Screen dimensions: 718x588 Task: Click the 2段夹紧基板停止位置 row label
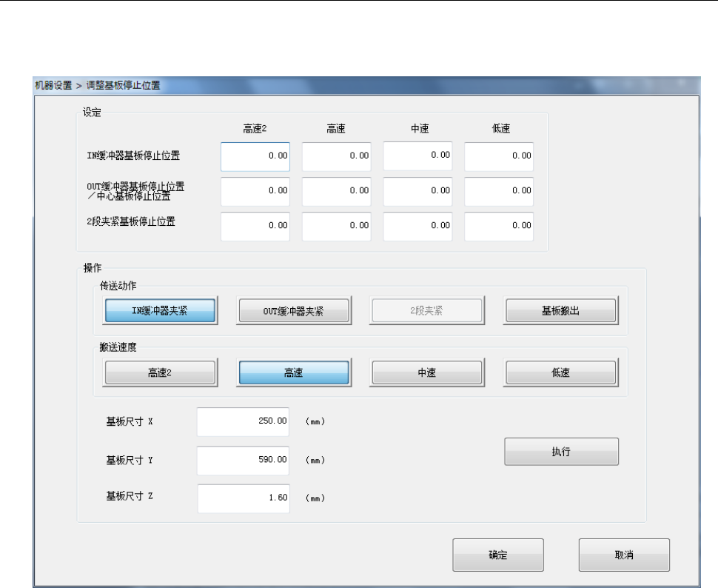[x=131, y=222]
